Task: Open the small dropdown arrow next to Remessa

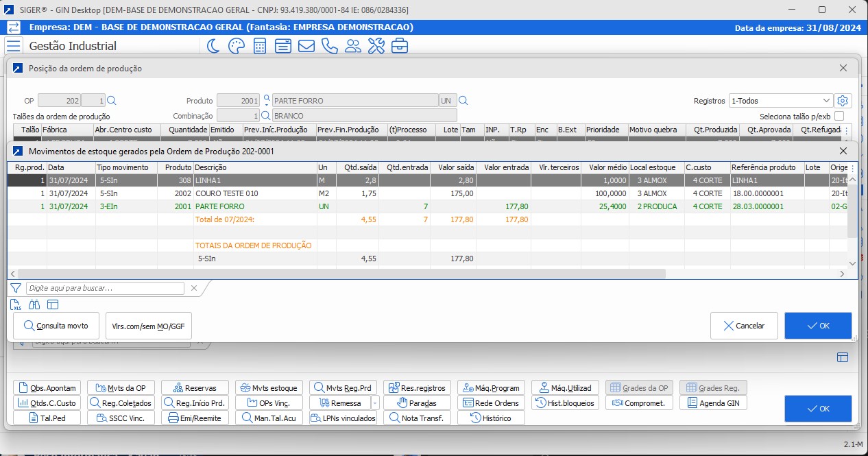Action: (375, 403)
